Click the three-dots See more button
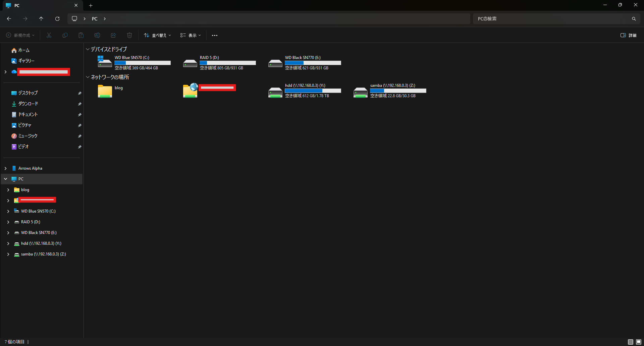 pyautogui.click(x=215, y=35)
